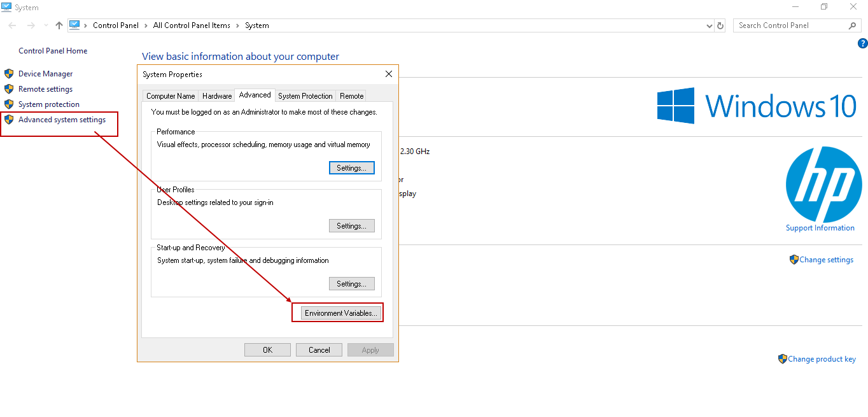Click the Environment Variables button
The image size is (868, 417).
341,313
